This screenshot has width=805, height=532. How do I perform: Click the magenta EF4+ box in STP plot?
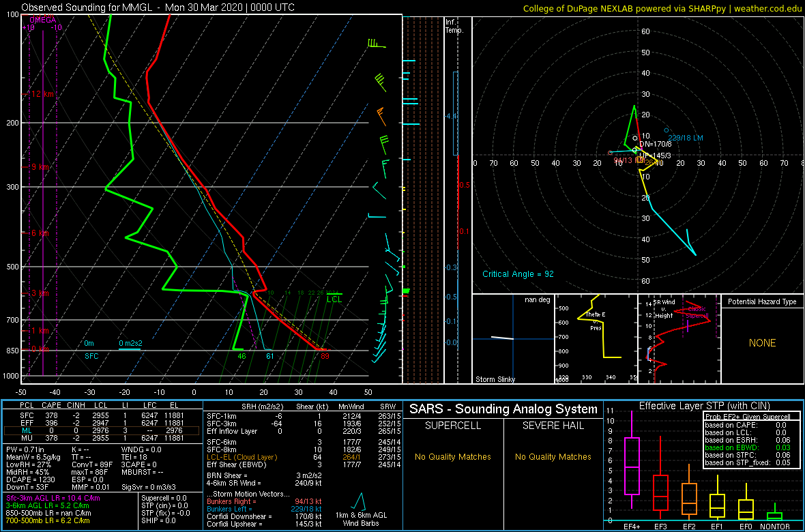click(x=631, y=467)
